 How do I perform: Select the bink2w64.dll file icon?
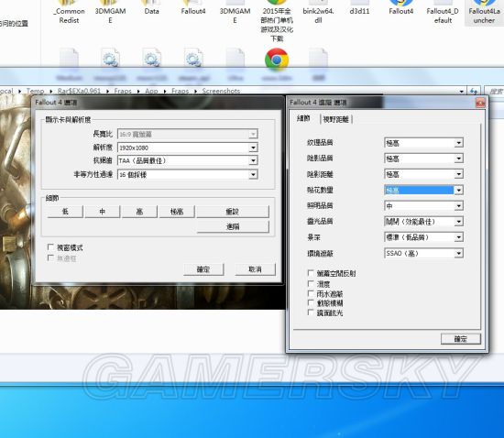tap(318, 12)
